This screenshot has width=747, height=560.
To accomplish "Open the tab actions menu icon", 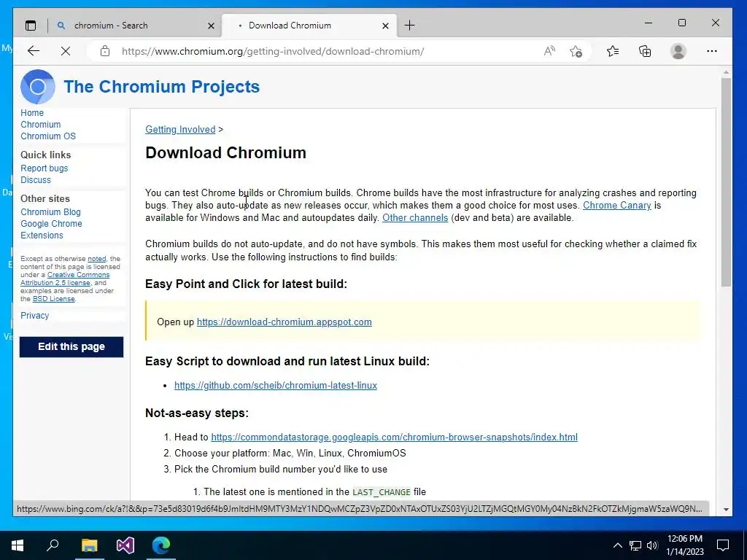I will click(x=31, y=26).
